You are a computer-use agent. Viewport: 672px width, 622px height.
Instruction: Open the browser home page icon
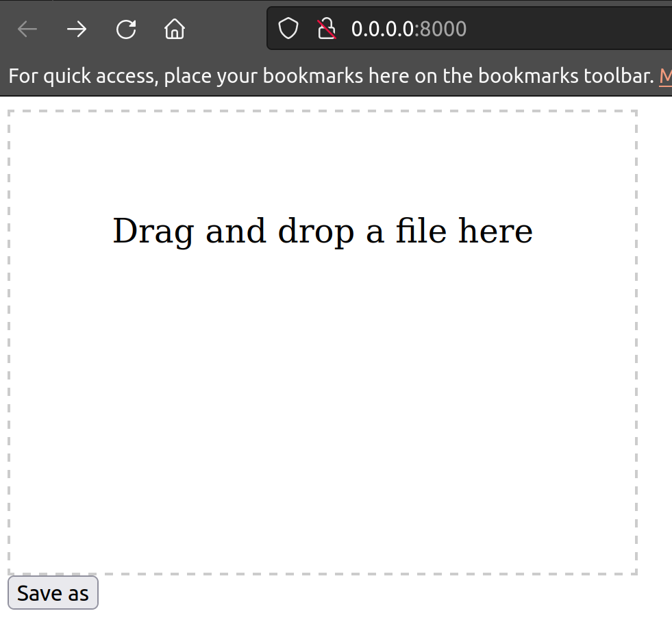(x=174, y=29)
